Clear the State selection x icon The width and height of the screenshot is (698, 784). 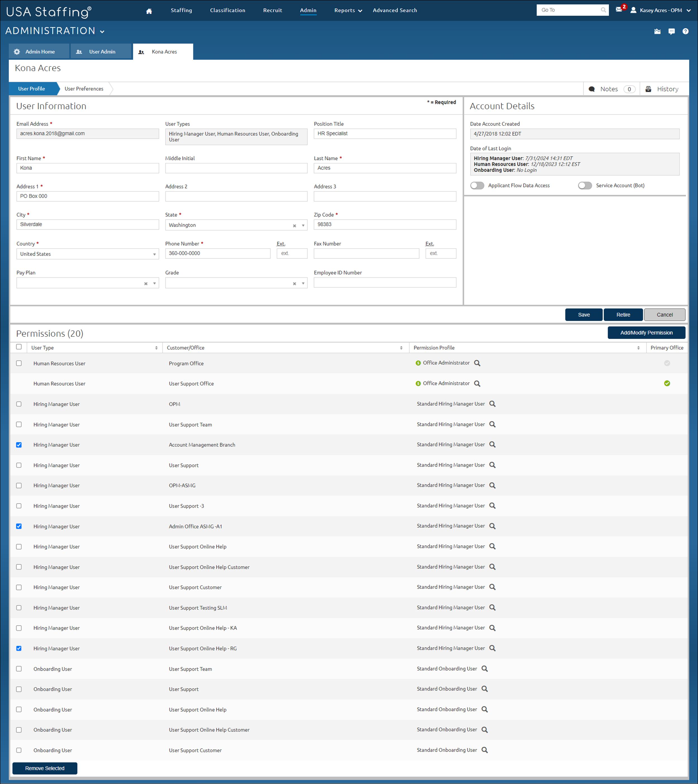click(x=294, y=225)
